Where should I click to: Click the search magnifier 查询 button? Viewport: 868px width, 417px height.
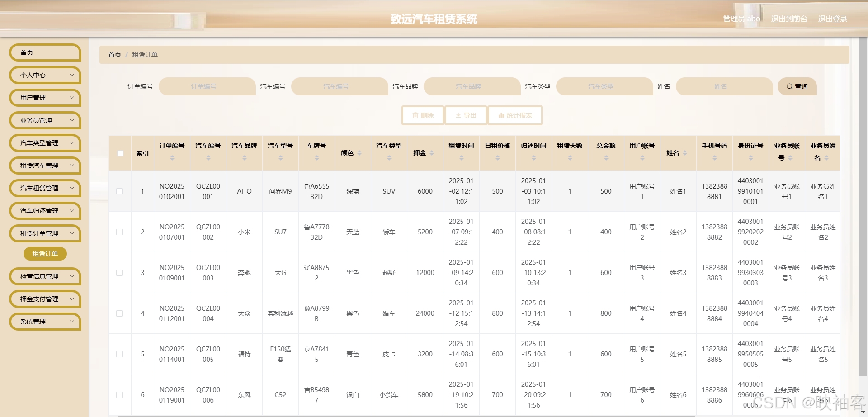[797, 86]
